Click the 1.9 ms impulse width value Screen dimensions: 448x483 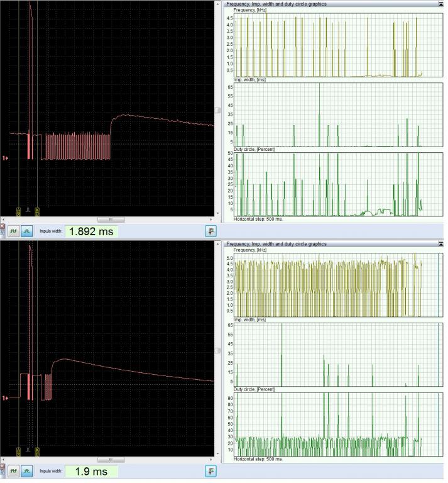91,471
